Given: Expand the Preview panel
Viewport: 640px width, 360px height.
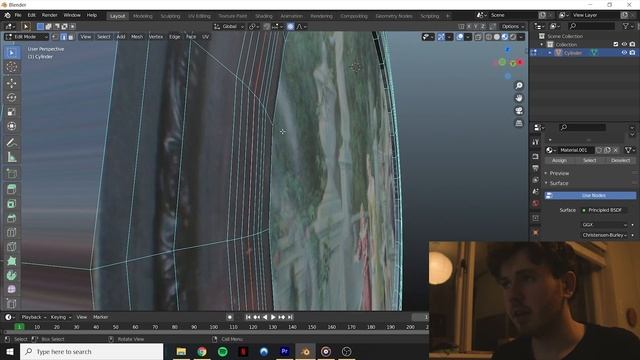Looking at the screenshot, I should point(559,173).
